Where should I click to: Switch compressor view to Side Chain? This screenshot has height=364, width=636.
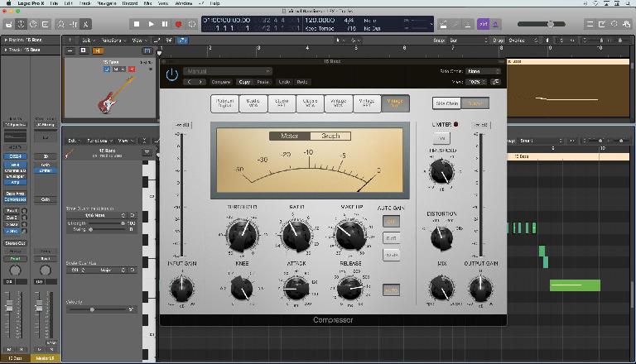pos(446,103)
